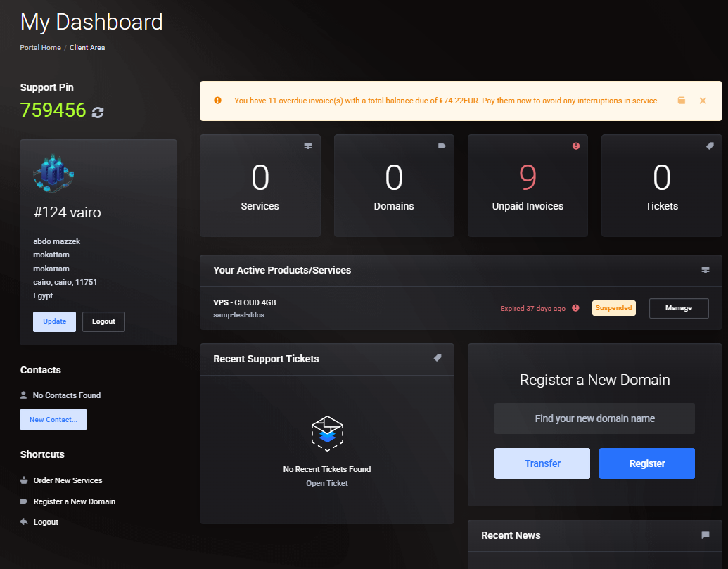Viewport: 728px width, 569px height.
Task: Click the No Contacts Found text
Action: tap(67, 395)
